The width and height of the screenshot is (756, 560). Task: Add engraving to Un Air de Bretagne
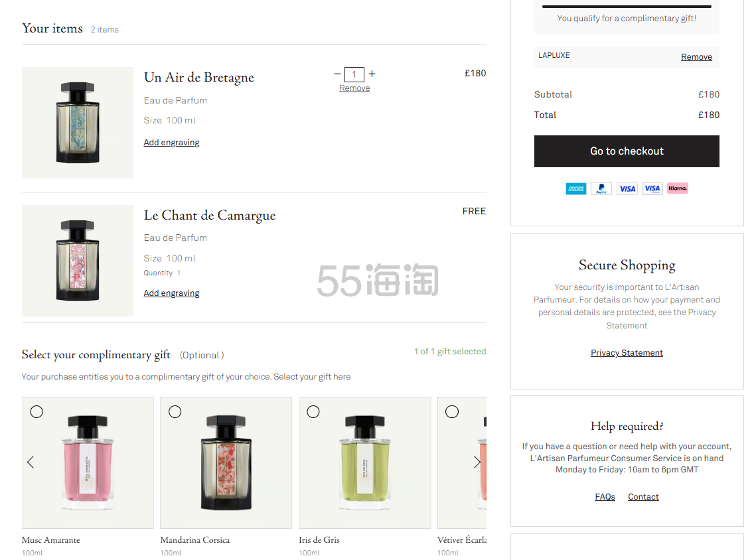click(171, 142)
